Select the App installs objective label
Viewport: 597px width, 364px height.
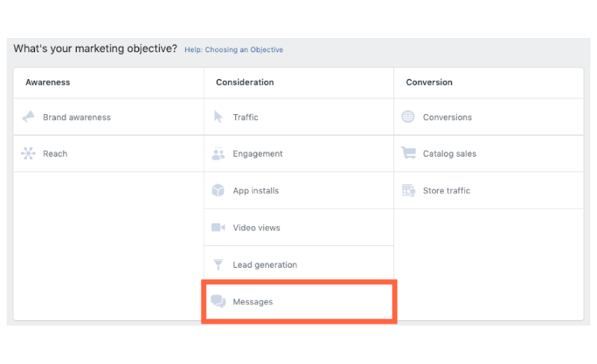coord(256,191)
